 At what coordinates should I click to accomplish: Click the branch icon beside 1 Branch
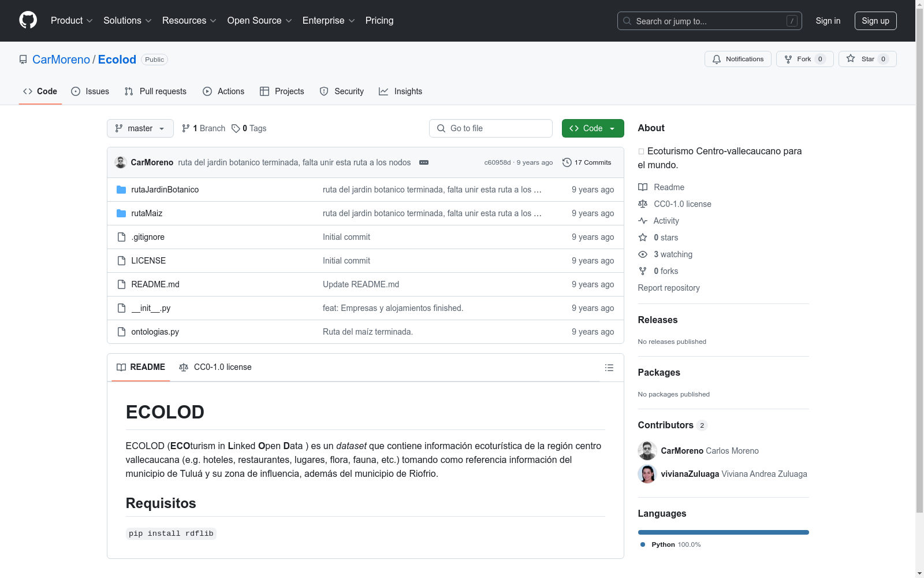pyautogui.click(x=186, y=128)
